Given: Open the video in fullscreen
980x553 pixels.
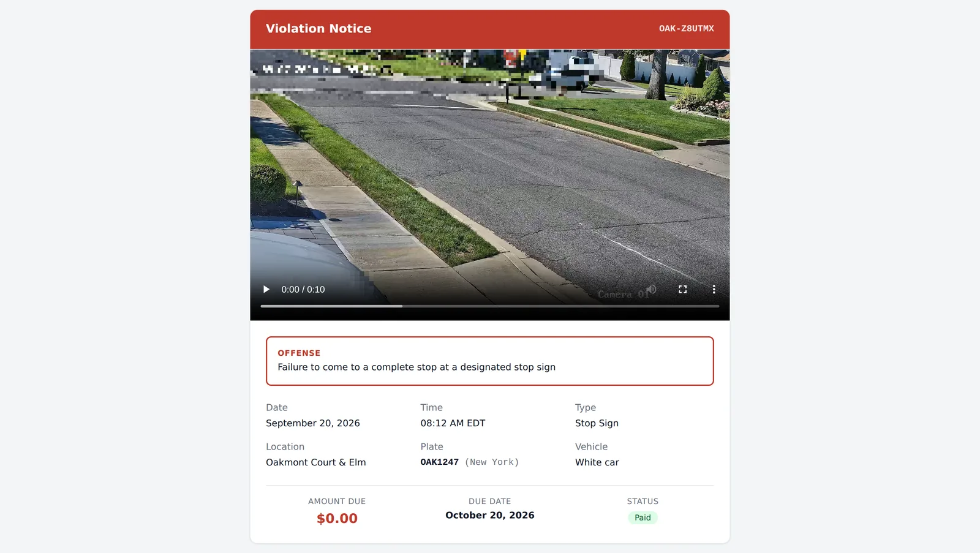Looking at the screenshot, I should click(x=682, y=289).
